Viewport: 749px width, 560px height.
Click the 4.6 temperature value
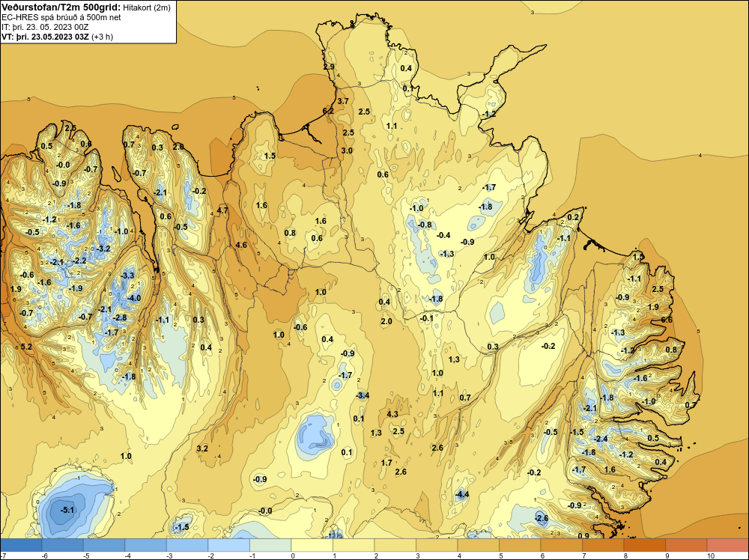[x=241, y=245]
